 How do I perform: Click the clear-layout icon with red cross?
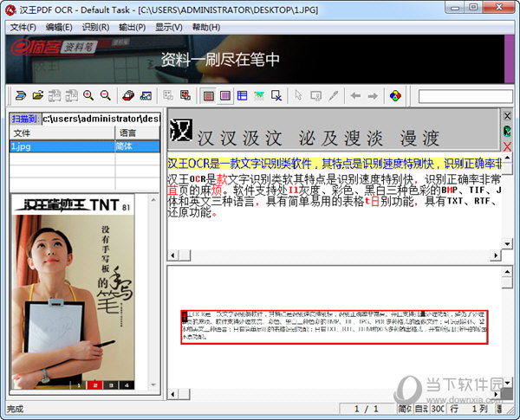pos(185,96)
